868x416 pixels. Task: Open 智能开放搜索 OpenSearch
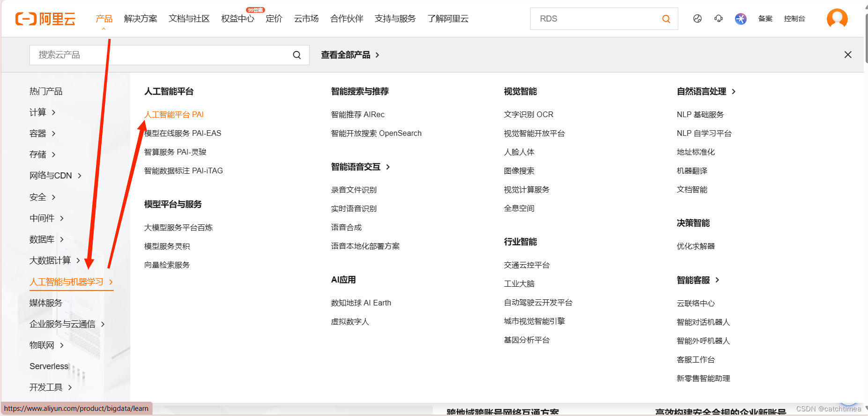(376, 134)
